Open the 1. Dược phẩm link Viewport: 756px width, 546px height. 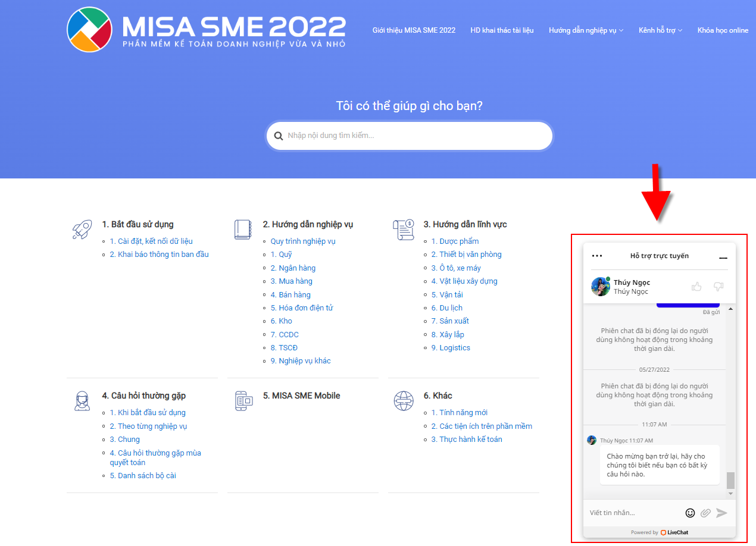coord(455,241)
